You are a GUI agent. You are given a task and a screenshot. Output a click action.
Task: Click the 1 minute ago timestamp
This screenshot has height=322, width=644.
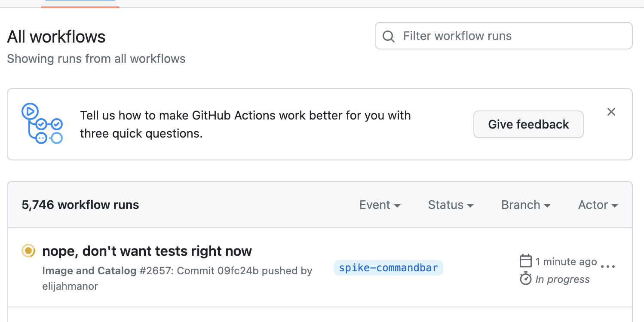pyautogui.click(x=566, y=262)
